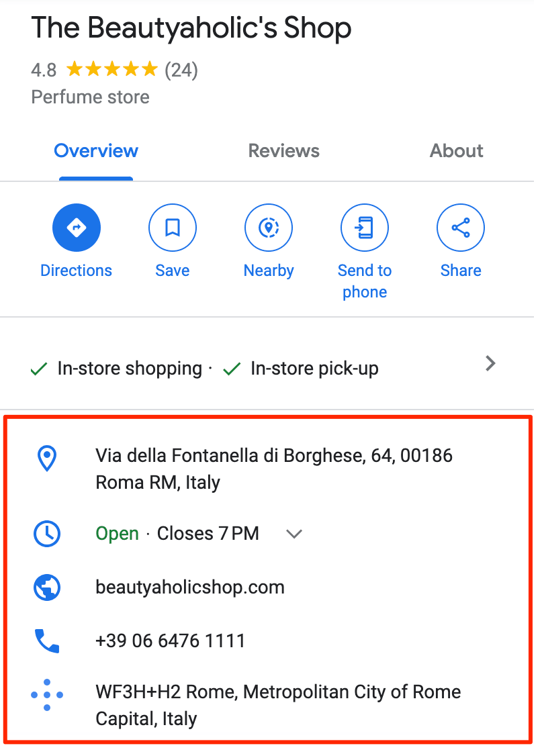The image size is (542, 756).
Task: Click the clock icon next to opening hours
Action: 46,533
